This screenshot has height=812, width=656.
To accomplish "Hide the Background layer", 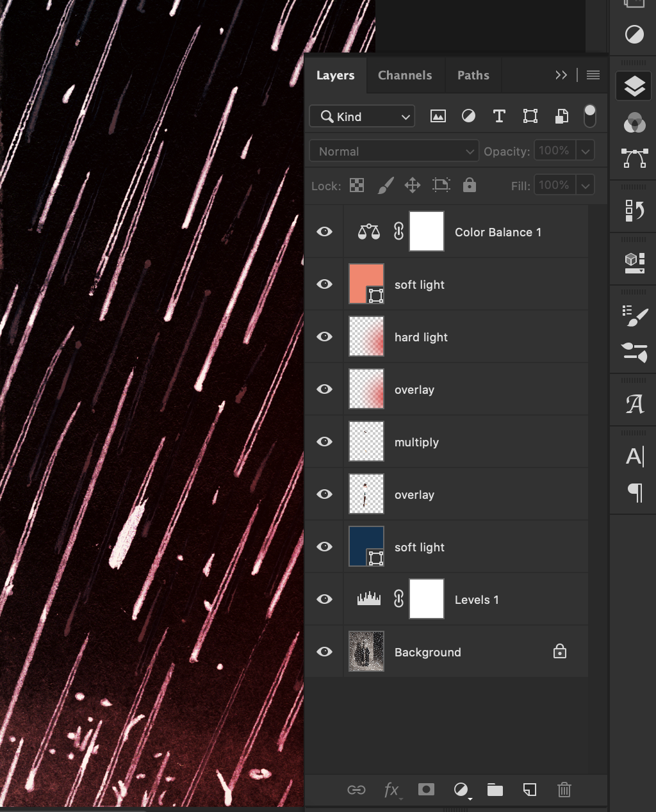I will pyautogui.click(x=325, y=651).
